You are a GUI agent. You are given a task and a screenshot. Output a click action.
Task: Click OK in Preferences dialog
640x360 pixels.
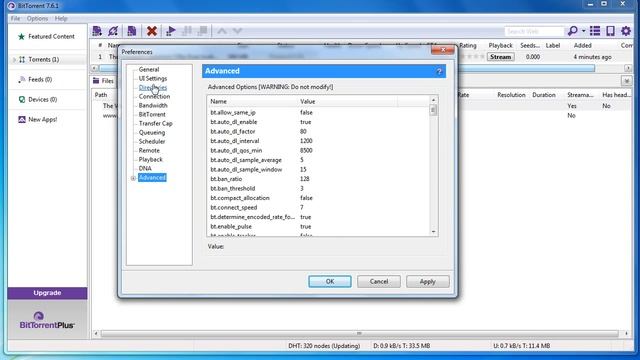pyautogui.click(x=330, y=282)
